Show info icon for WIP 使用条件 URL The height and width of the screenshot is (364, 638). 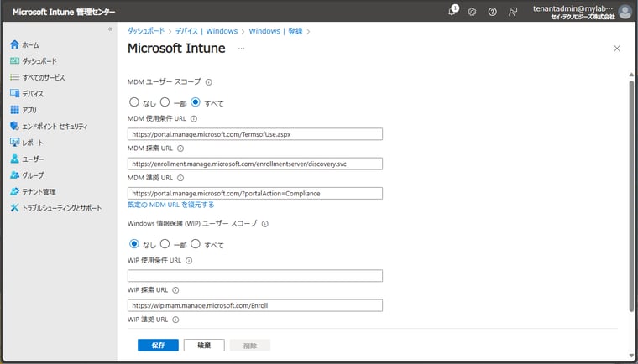(x=189, y=261)
